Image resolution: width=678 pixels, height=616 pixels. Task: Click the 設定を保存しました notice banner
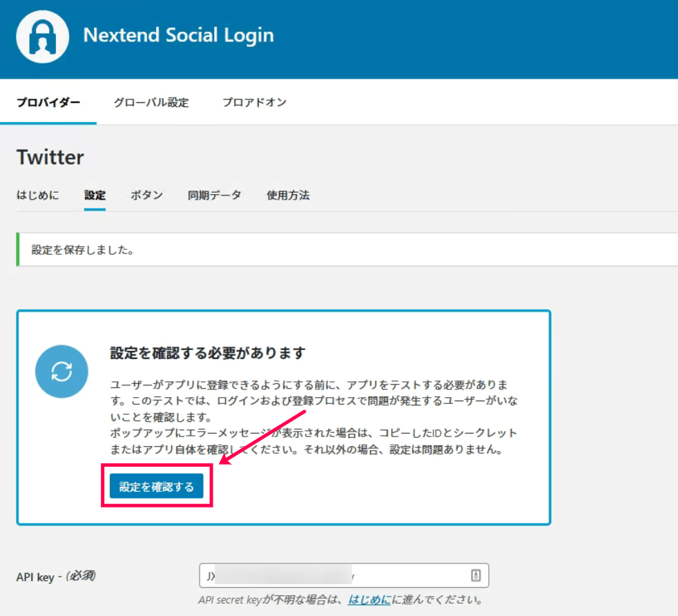[345, 249]
